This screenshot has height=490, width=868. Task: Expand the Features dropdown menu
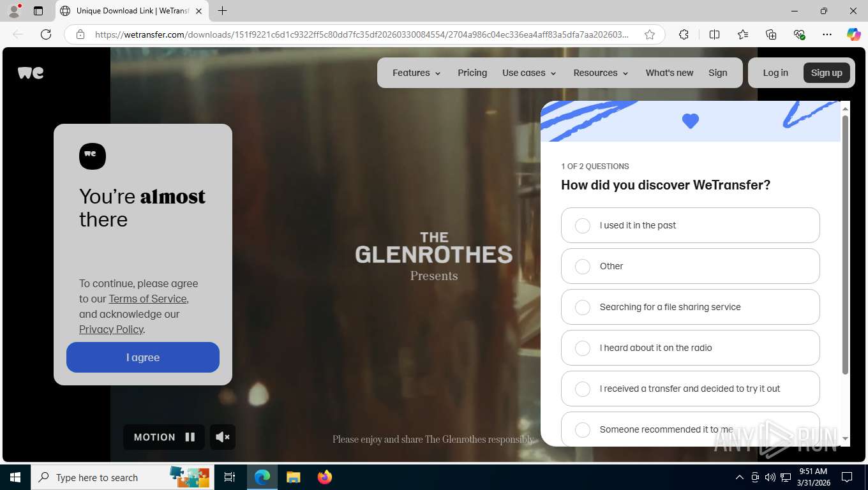[417, 73]
